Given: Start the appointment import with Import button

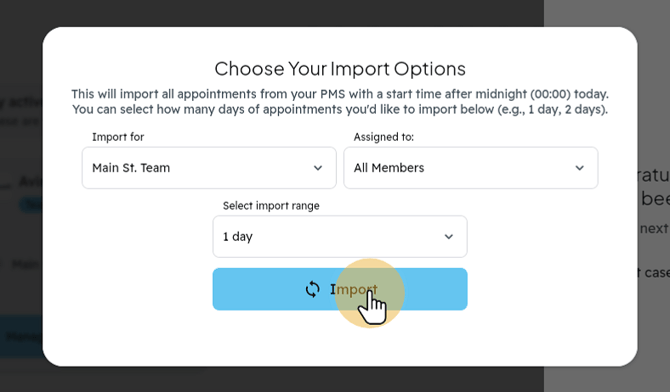Looking at the screenshot, I should click(x=340, y=289).
